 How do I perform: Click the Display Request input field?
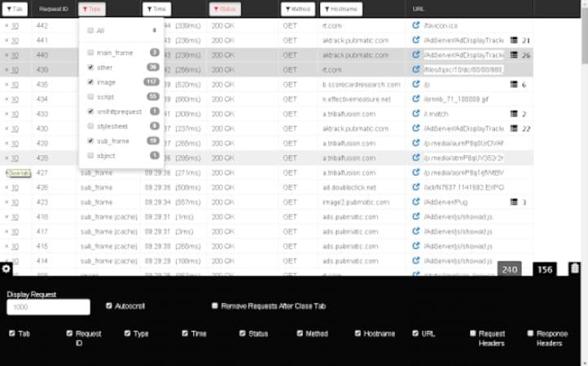tap(48, 307)
